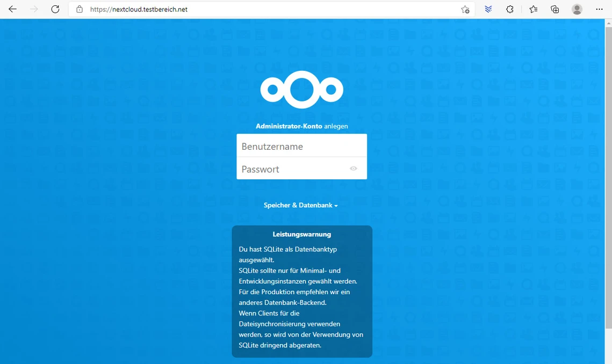Click the browser forward arrow
The height and width of the screenshot is (364, 612).
(34, 9)
